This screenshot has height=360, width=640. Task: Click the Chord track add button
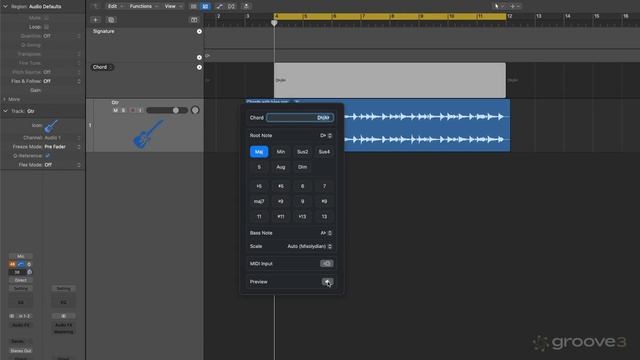point(199,67)
